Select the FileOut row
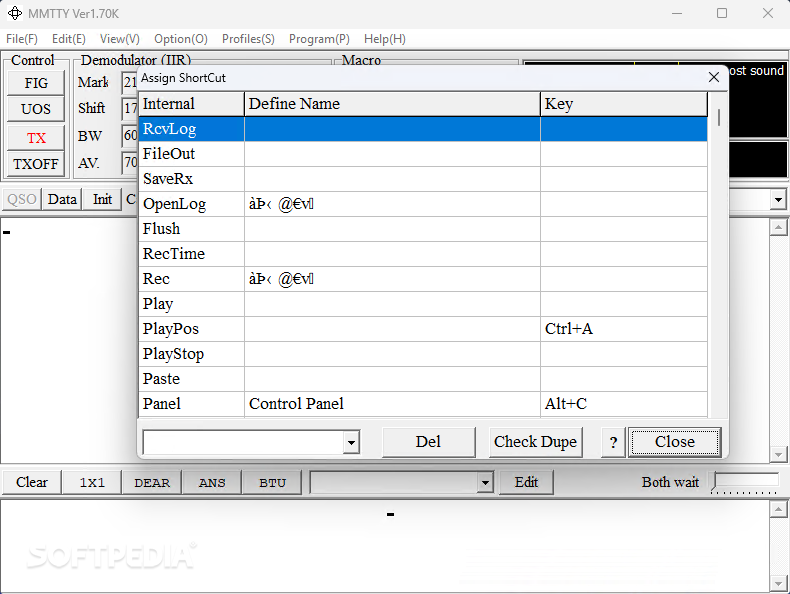 (x=423, y=154)
